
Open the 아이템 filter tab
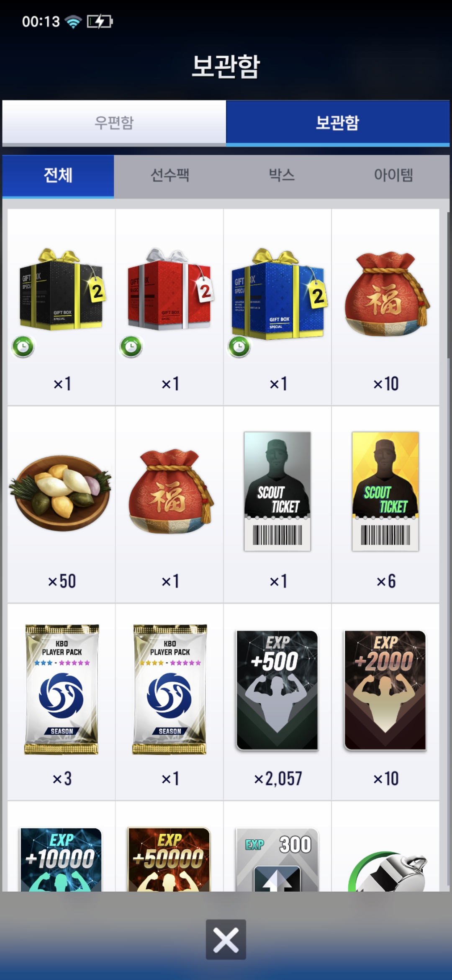[x=393, y=175]
